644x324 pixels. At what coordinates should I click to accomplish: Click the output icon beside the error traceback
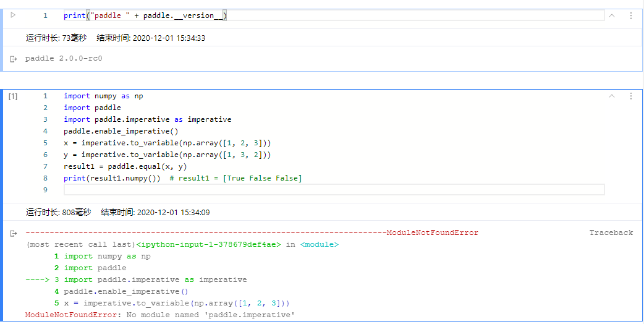coord(14,233)
